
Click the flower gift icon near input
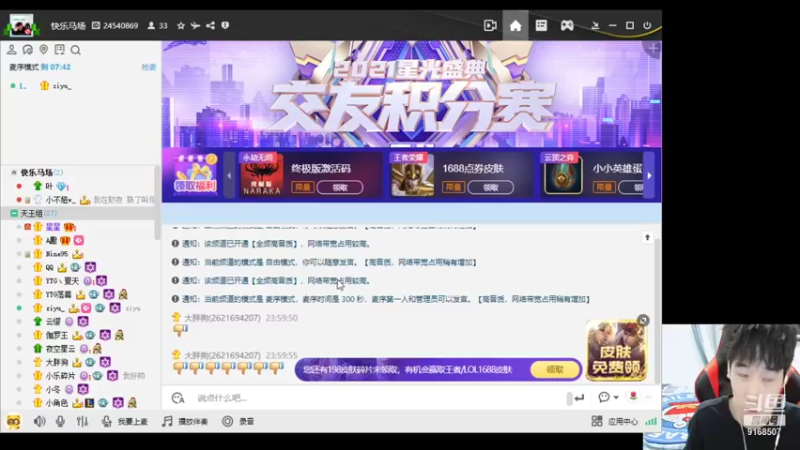[633, 396]
